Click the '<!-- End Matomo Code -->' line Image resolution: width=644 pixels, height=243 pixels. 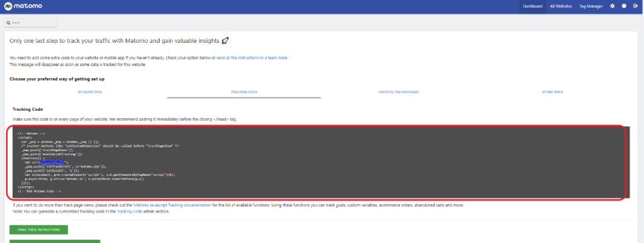tap(40, 191)
